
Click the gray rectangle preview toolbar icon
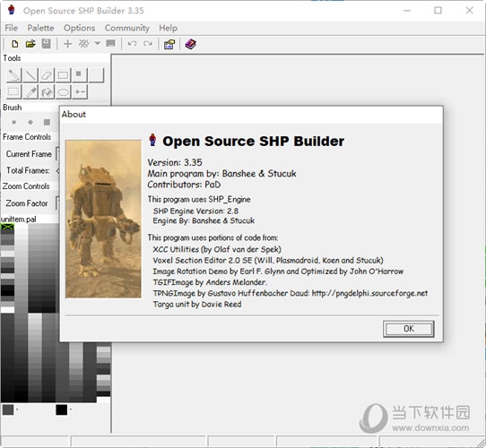click(x=110, y=43)
